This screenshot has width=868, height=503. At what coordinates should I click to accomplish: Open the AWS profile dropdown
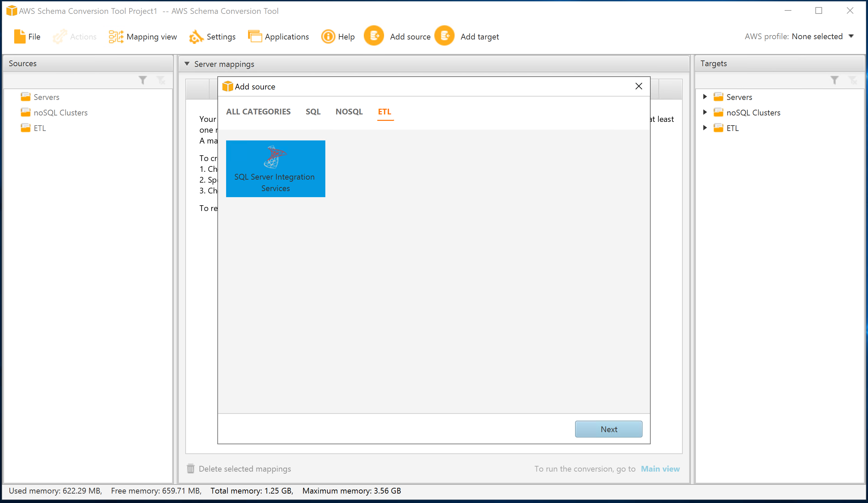pos(851,36)
